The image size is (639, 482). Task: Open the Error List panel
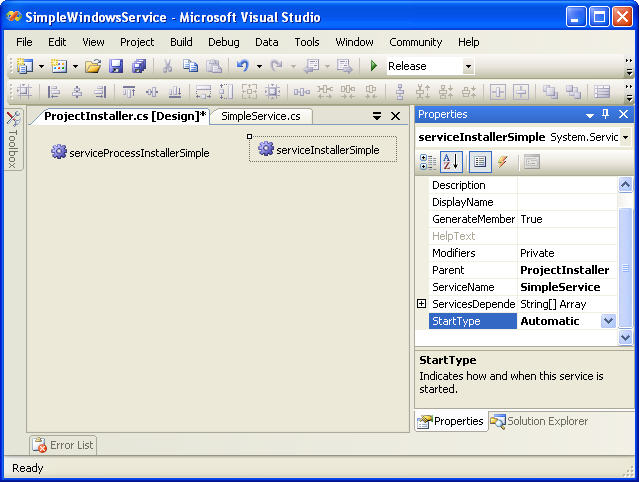click(64, 445)
